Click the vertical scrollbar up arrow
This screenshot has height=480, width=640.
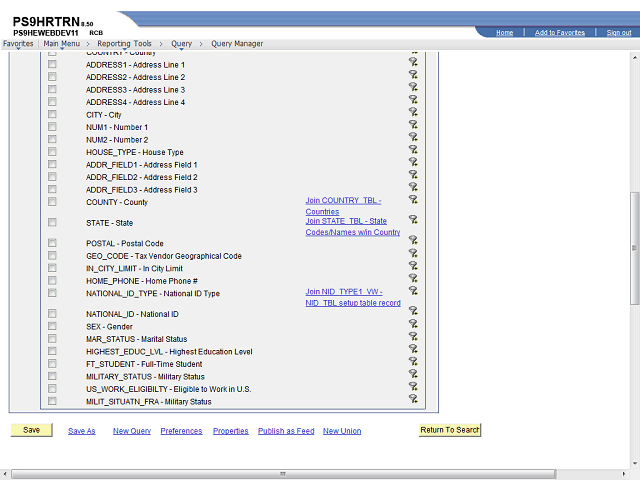[x=635, y=58]
